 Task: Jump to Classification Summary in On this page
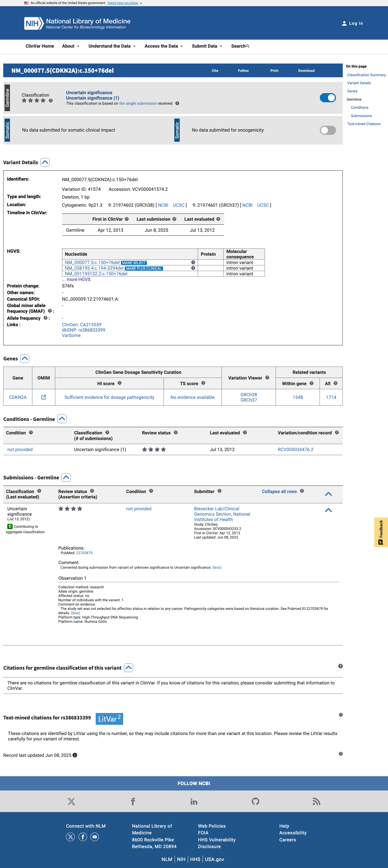click(366, 75)
